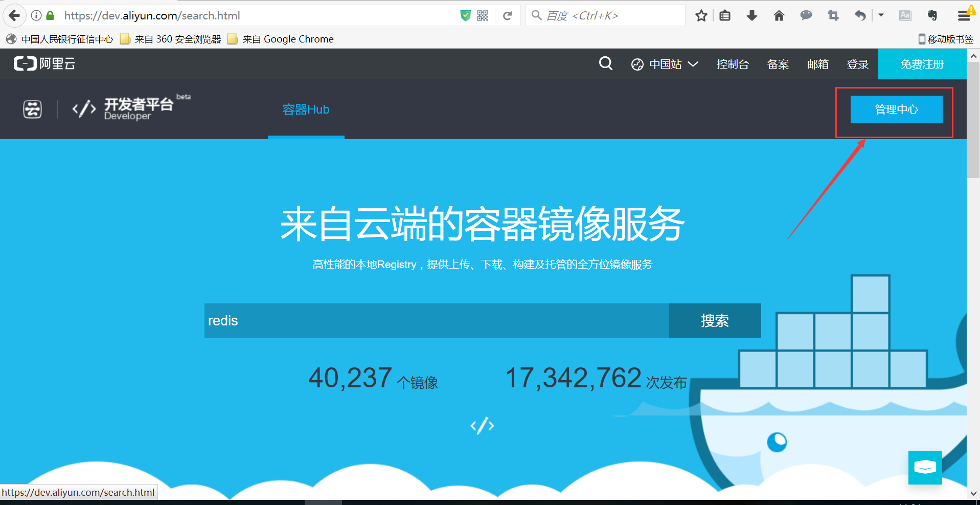This screenshot has height=505, width=980.
Task: Click the 开发者平台 Developer logo
Action: pyautogui.click(x=131, y=108)
